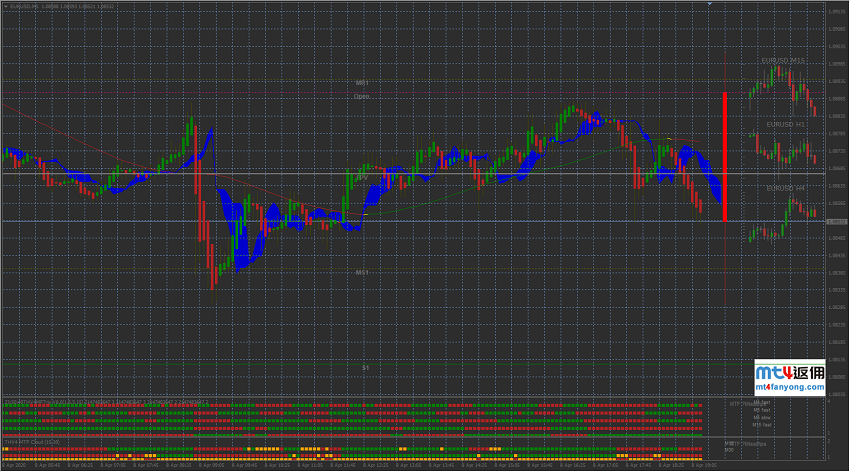Select the EURUSD M15 mini chart label

782,61
